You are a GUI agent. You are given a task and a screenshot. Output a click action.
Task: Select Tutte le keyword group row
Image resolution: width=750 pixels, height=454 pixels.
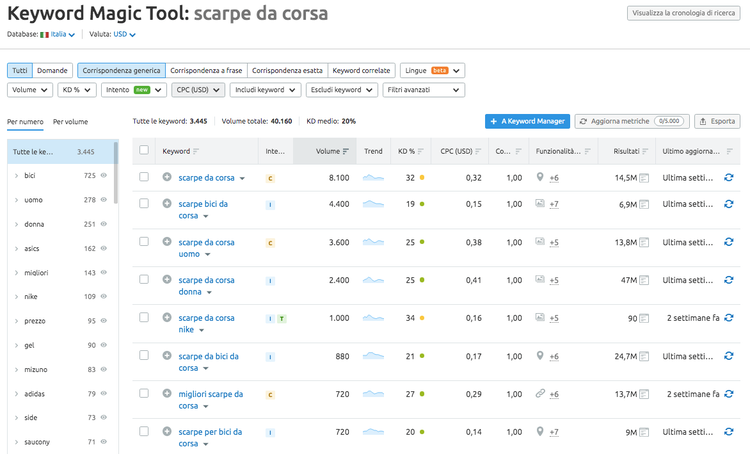tap(63, 152)
